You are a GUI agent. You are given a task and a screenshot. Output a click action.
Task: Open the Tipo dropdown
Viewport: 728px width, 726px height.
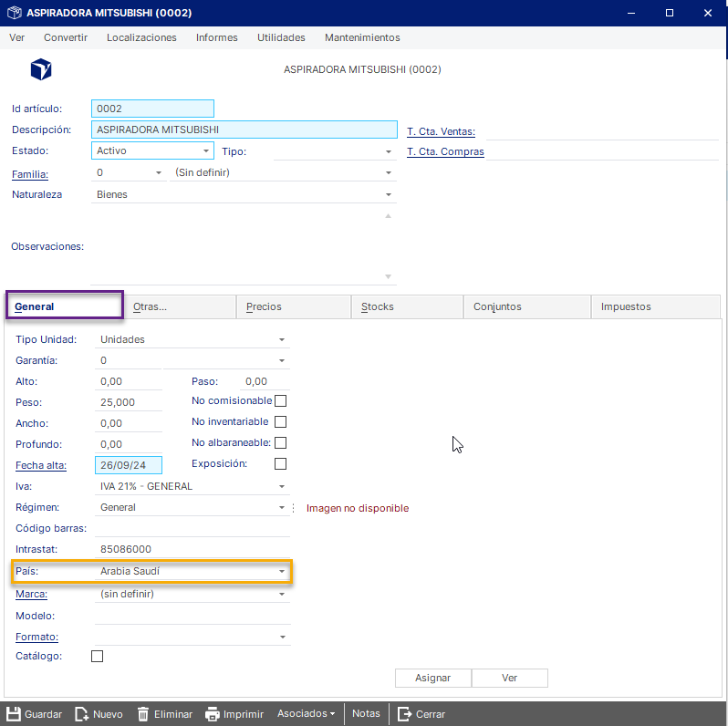pos(389,151)
